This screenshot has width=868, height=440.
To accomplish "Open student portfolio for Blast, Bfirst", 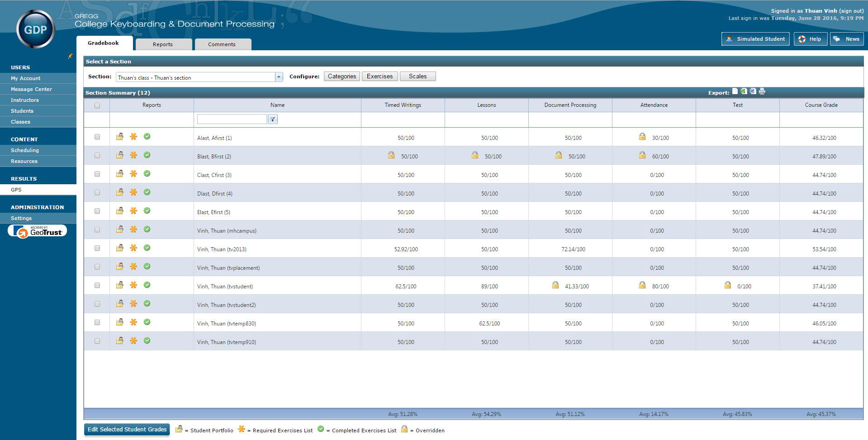I will [119, 155].
